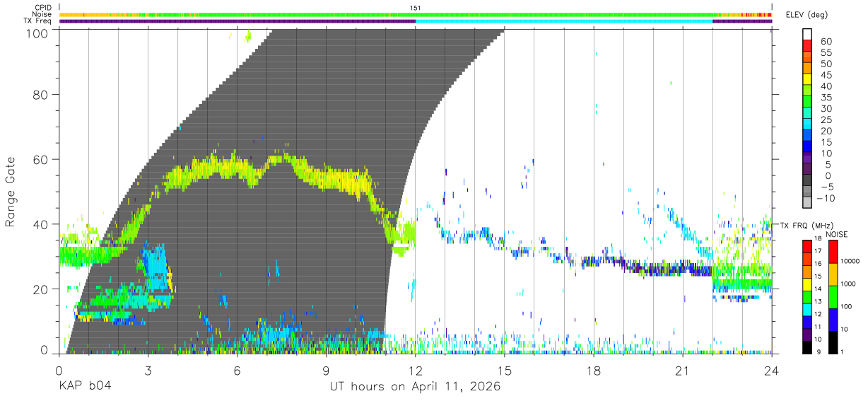This screenshot has height=401, width=868.
Task: Click the TX FRQ (MHz) legend title
Action: click(x=805, y=225)
